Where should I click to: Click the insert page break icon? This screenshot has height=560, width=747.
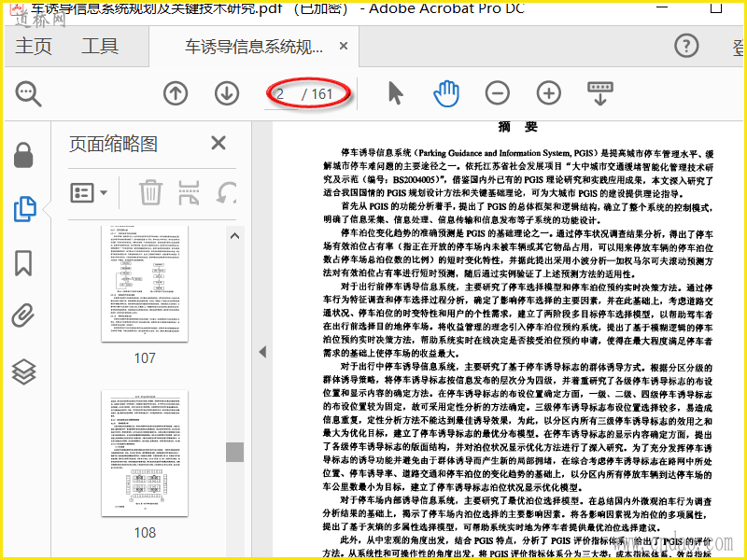click(x=189, y=192)
